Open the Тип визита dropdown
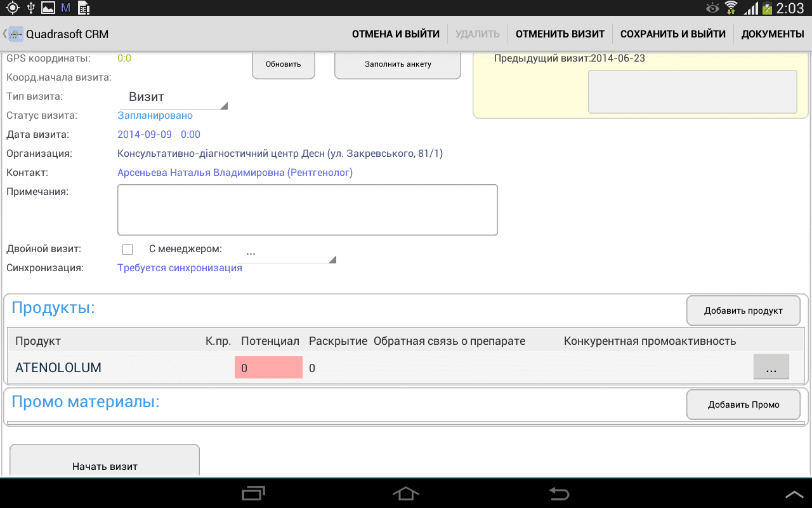 (173, 97)
